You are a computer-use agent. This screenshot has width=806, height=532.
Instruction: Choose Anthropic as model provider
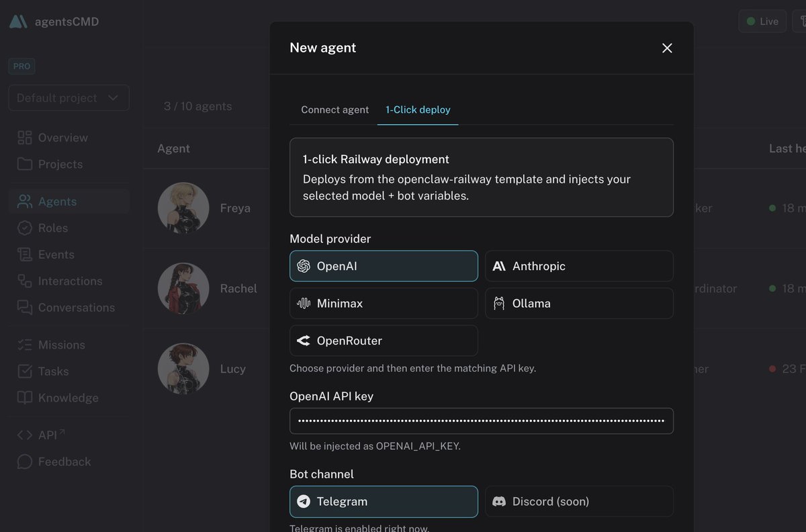coord(579,266)
